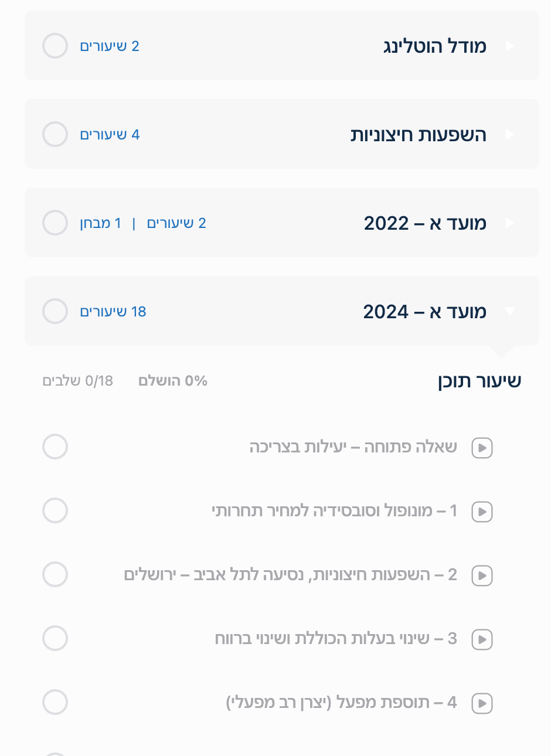
Task: Toggle completion circle for מועד א 2024
Action: pos(55,311)
